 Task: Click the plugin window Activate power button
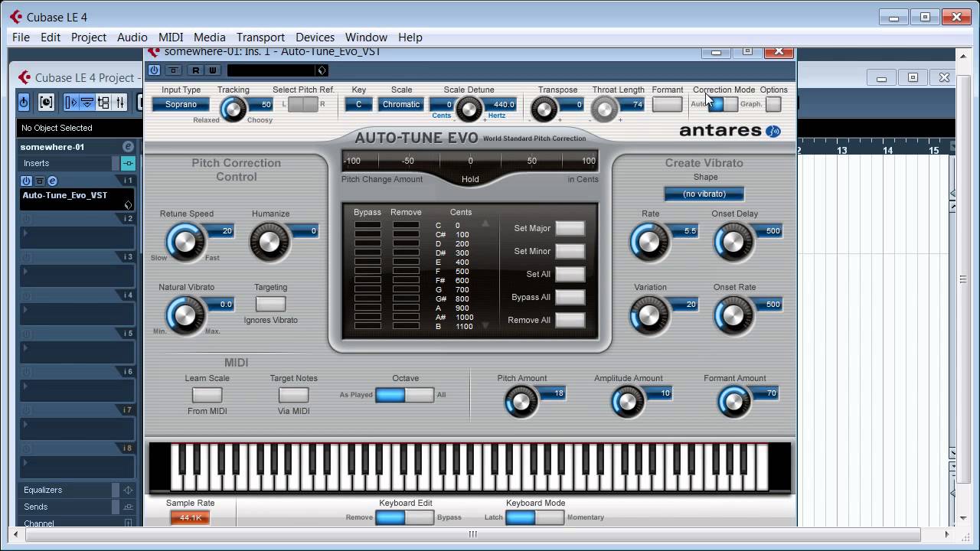pyautogui.click(x=155, y=70)
